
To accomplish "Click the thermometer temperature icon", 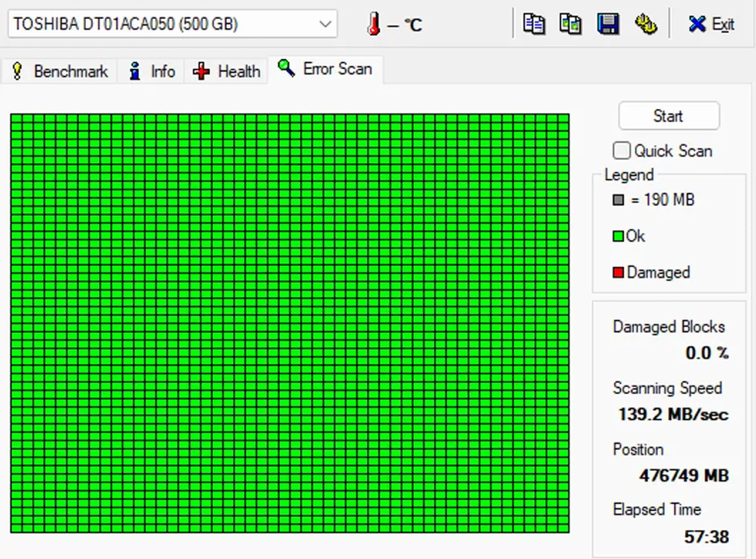I will coord(374,24).
